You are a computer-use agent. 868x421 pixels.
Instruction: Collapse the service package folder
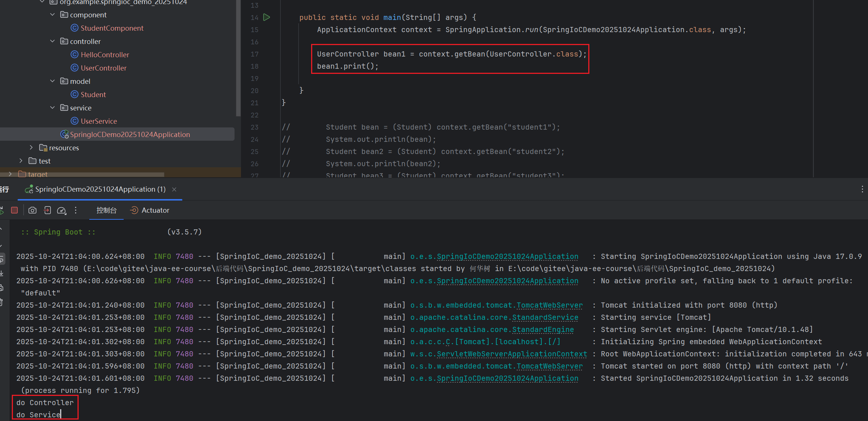52,108
